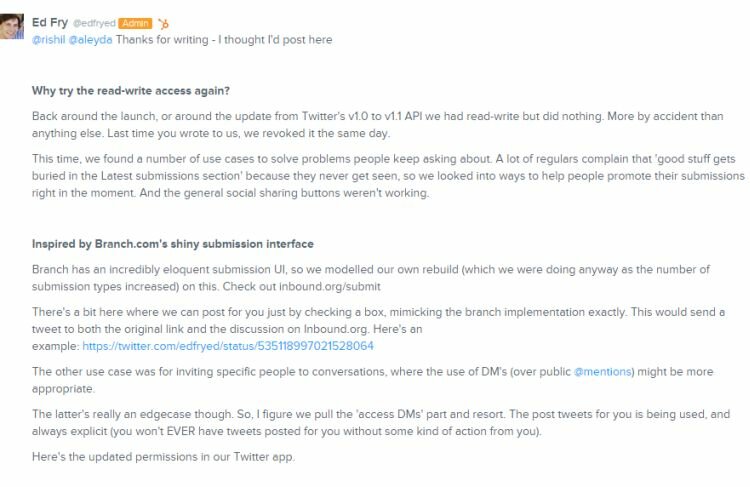Click the 'Thanks for writing' intro text
The image size is (750, 487).
point(223,39)
